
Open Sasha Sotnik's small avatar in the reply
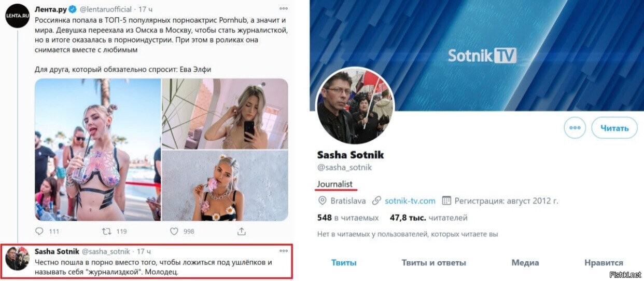click(17, 258)
